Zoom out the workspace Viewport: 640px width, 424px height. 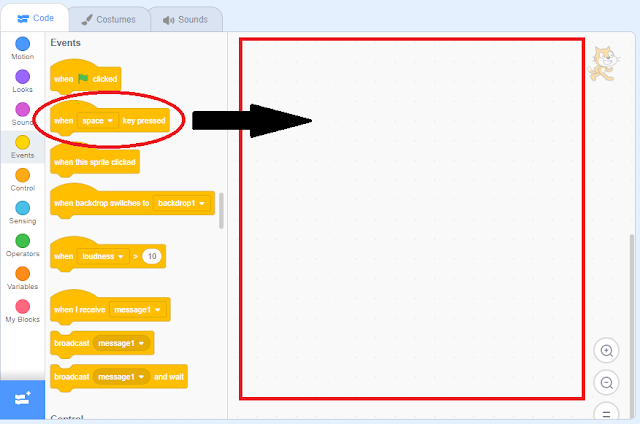point(607,383)
